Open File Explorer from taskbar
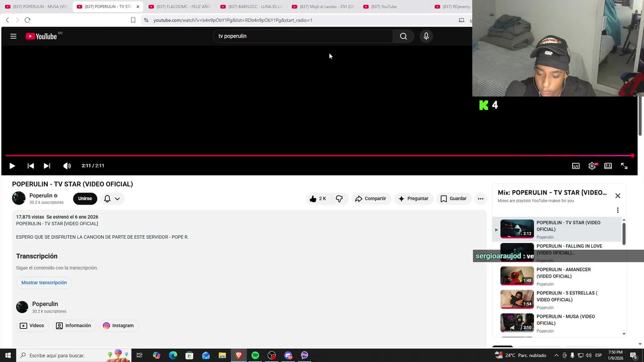644x362 pixels. pyautogui.click(x=222, y=355)
